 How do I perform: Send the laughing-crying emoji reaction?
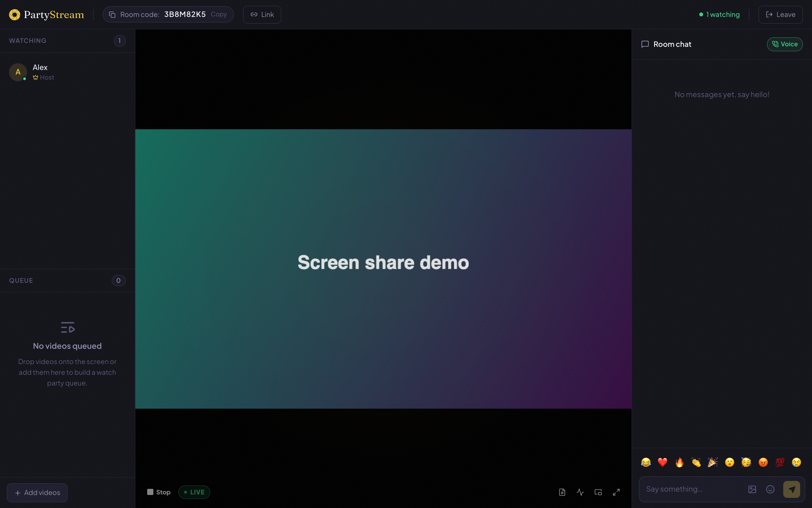point(646,462)
